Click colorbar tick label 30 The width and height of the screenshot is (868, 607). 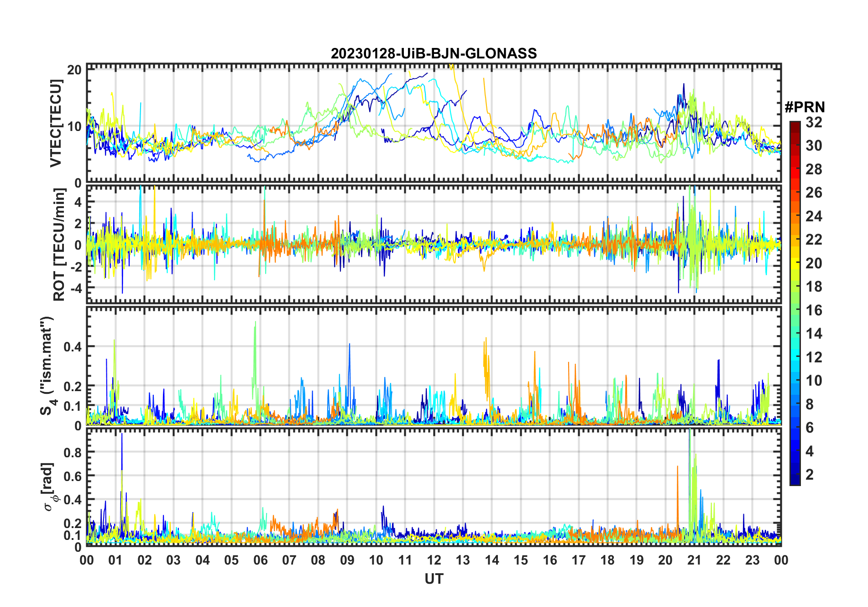point(814,146)
